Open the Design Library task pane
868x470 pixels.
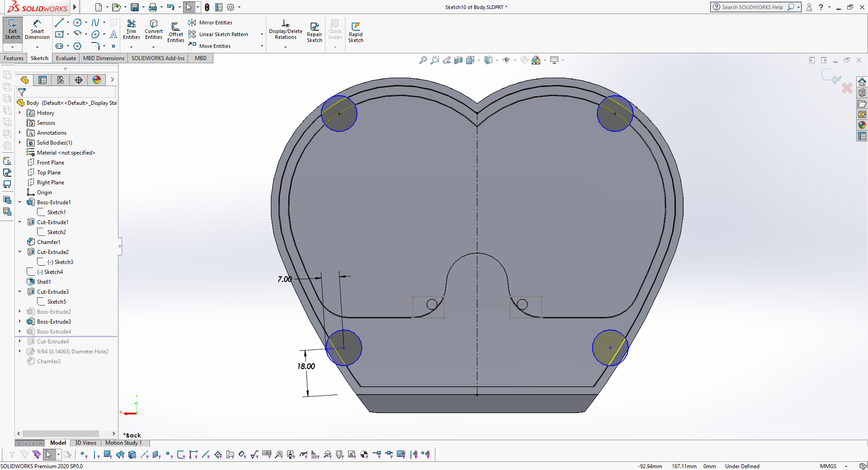[x=862, y=93]
